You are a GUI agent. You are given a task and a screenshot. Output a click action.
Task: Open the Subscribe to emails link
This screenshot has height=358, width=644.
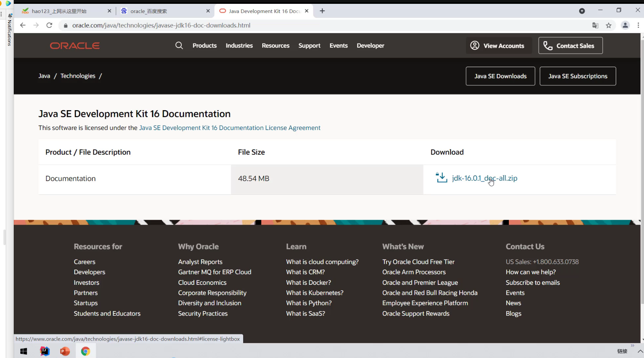pos(533,283)
